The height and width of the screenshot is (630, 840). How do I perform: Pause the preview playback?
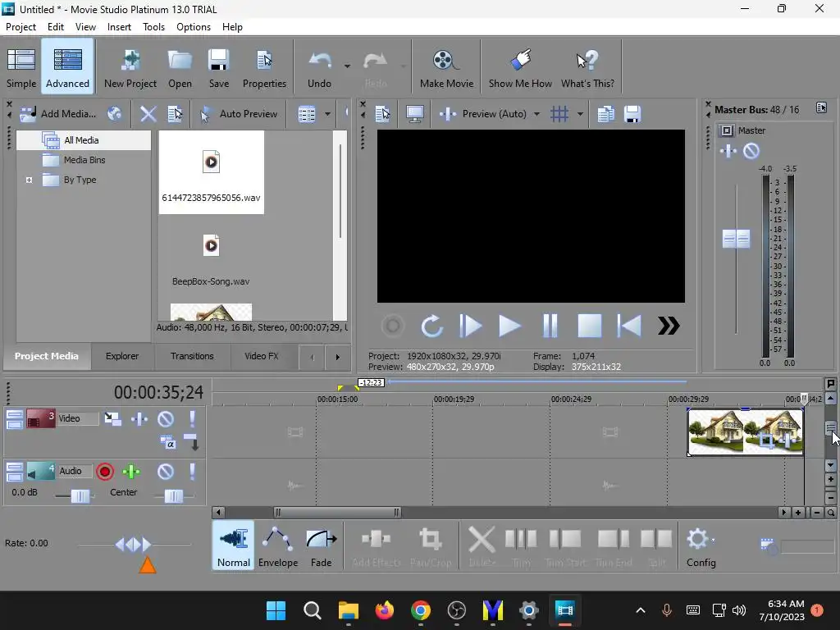pos(550,326)
